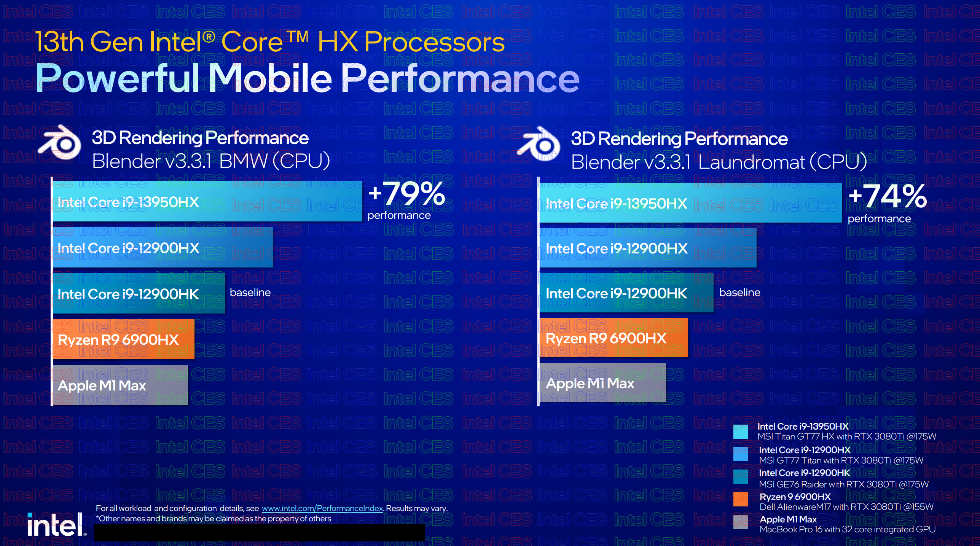Image resolution: width=980 pixels, height=546 pixels.
Task: Open the PerformanceIndex link in footnote
Action: (297, 509)
